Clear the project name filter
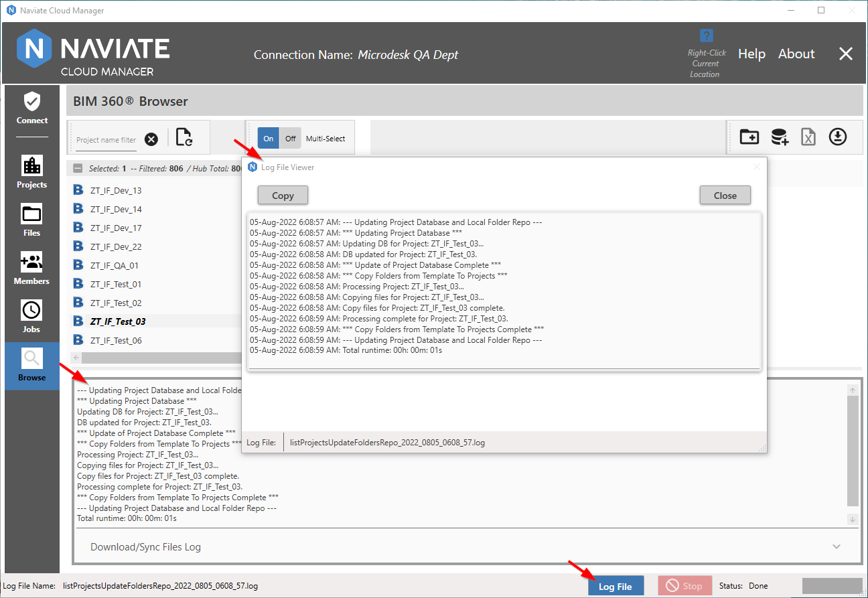Screen dimensions: 868x598 click(x=151, y=139)
